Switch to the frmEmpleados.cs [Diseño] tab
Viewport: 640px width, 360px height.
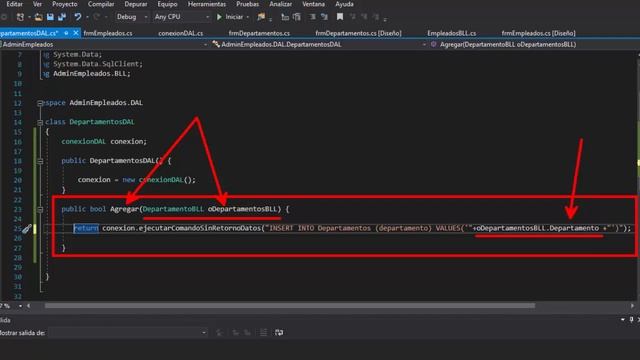tap(538, 33)
